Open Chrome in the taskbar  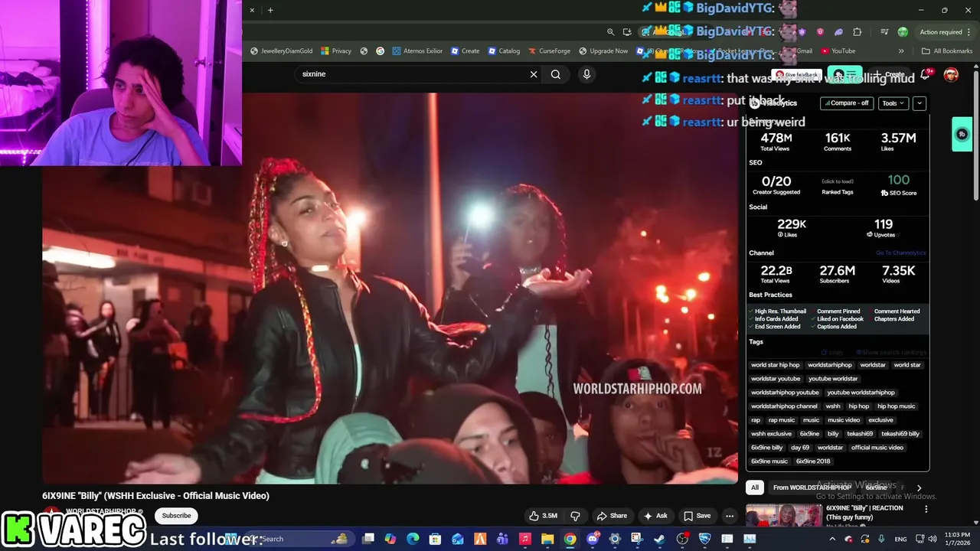570,539
